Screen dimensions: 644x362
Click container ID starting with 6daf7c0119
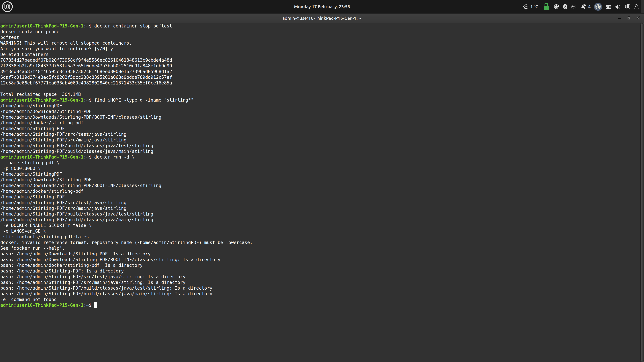coord(86,77)
